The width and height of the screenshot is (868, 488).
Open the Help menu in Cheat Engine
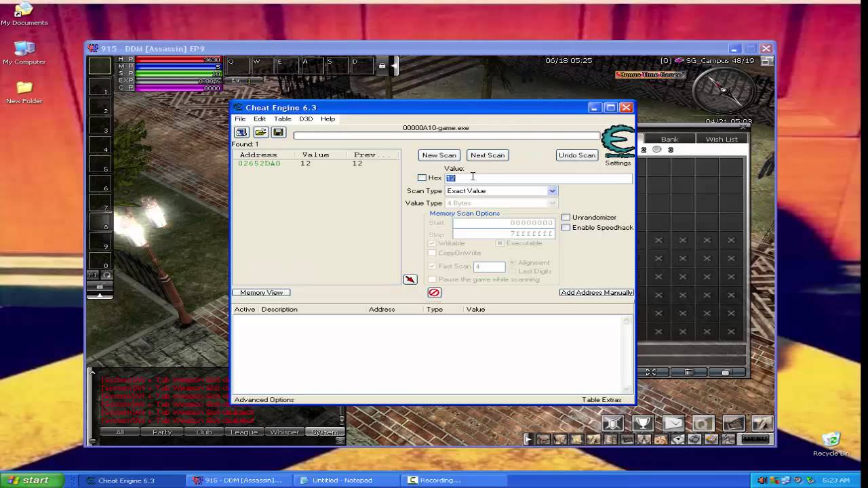[x=328, y=119]
